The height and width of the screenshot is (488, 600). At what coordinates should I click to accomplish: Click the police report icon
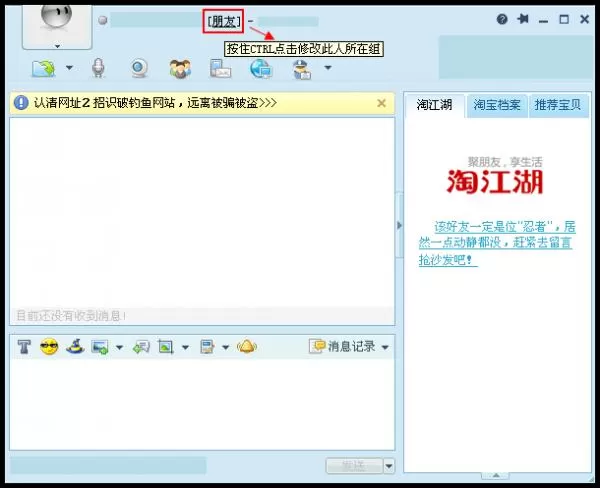click(302, 70)
